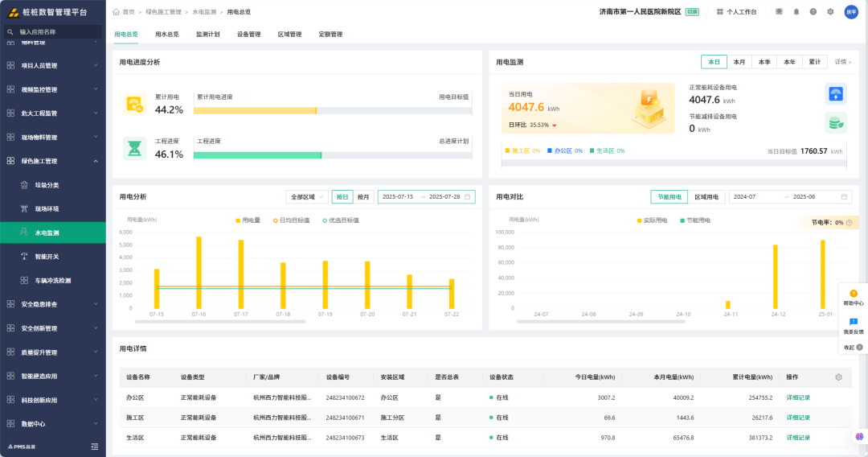Select 本日 in 用电监测 period toggle
868x457 pixels.
[x=714, y=62]
